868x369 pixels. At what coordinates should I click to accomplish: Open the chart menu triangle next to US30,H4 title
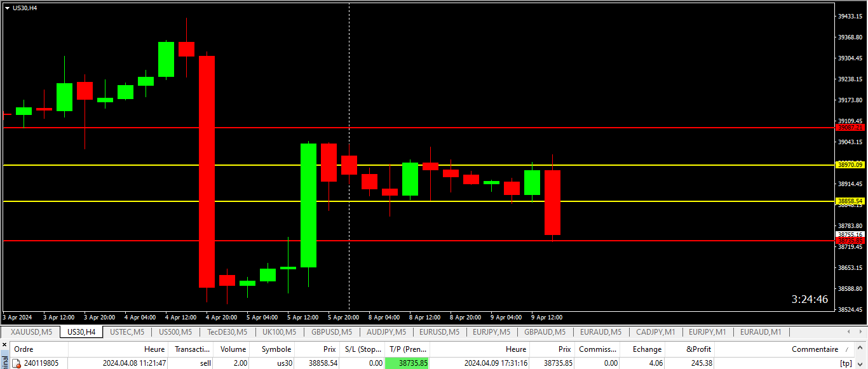(x=7, y=8)
